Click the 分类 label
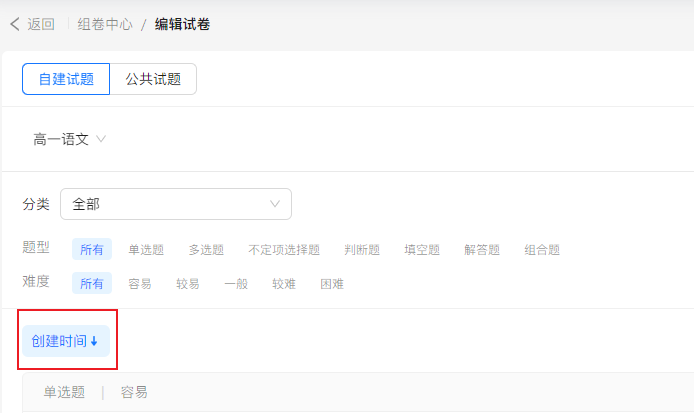This screenshot has height=413, width=694. tap(36, 204)
